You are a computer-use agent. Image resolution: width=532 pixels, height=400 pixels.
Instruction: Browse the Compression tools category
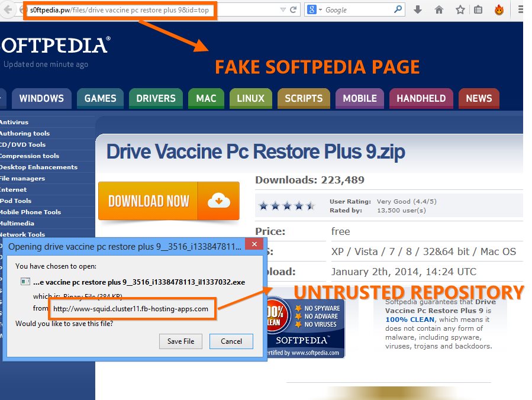tap(30, 156)
